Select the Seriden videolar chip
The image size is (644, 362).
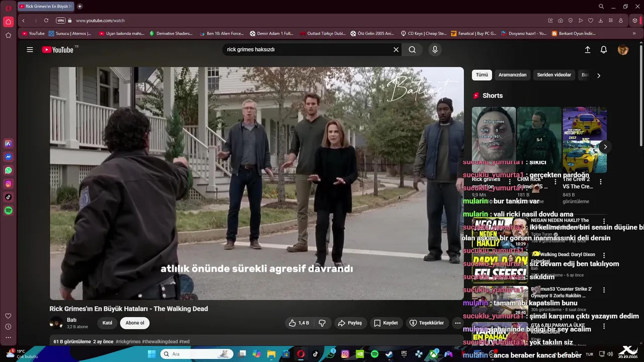pyautogui.click(x=554, y=75)
